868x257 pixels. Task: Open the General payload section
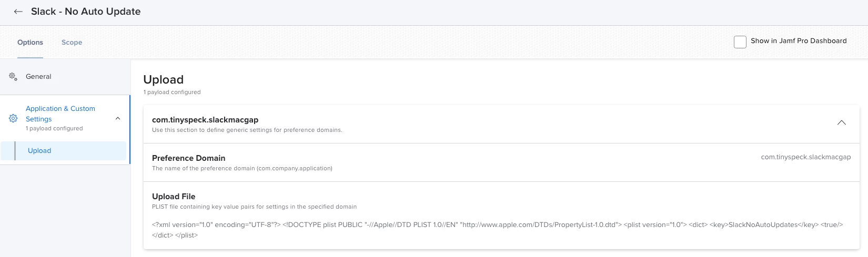tap(38, 76)
